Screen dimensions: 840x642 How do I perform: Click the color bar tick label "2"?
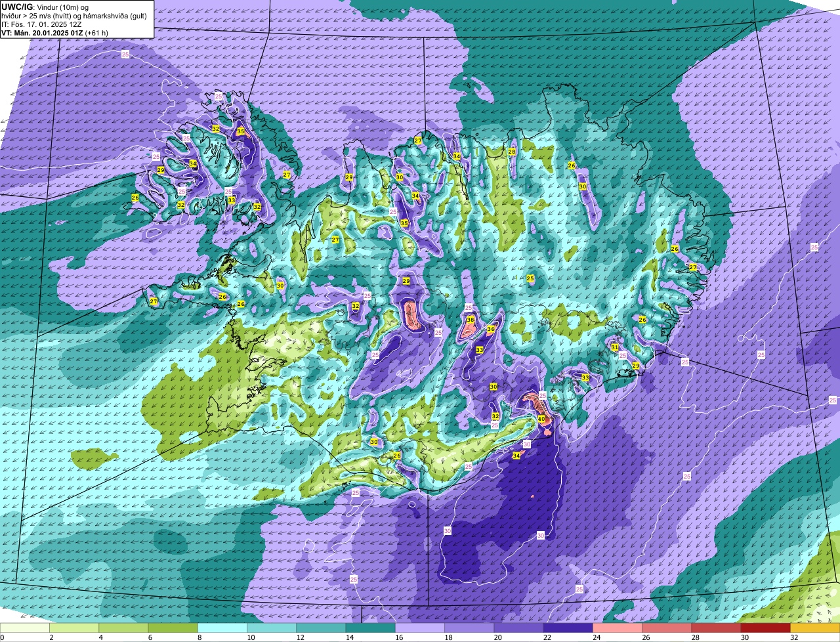coord(51,637)
